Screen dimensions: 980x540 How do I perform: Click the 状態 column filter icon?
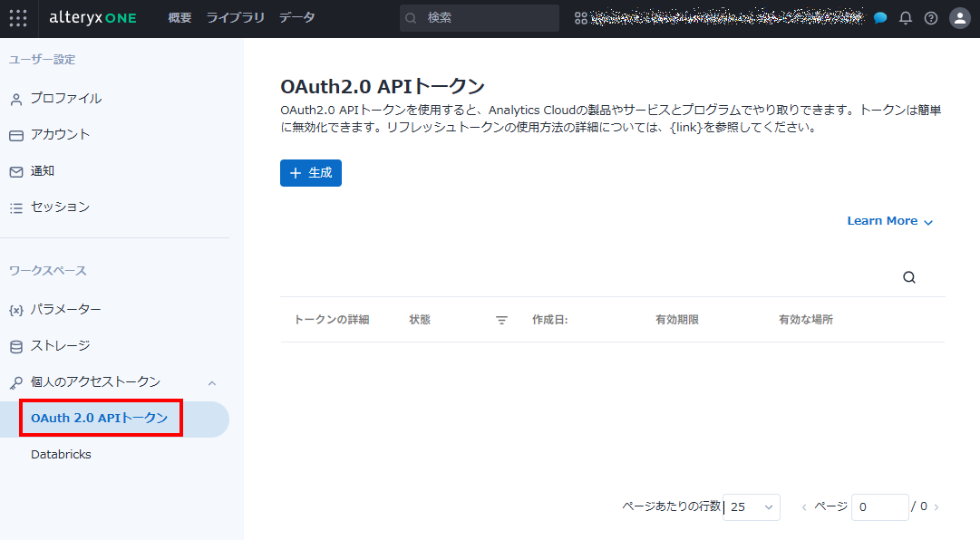point(501,320)
